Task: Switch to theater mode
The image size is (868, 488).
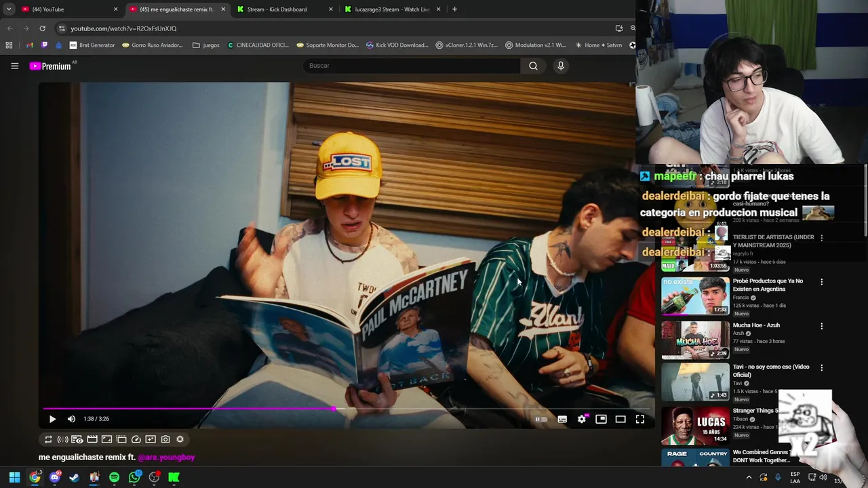Action: [620, 420]
